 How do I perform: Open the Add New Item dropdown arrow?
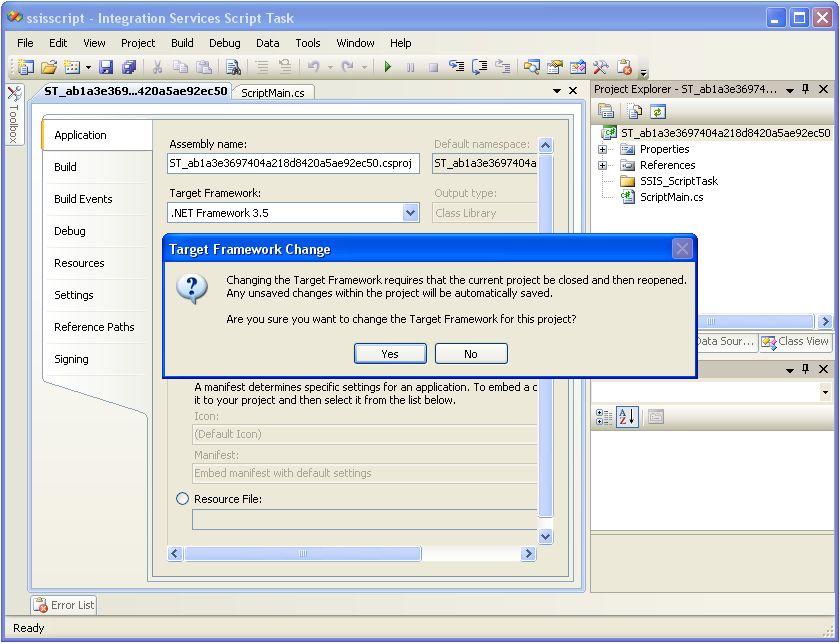click(88, 67)
